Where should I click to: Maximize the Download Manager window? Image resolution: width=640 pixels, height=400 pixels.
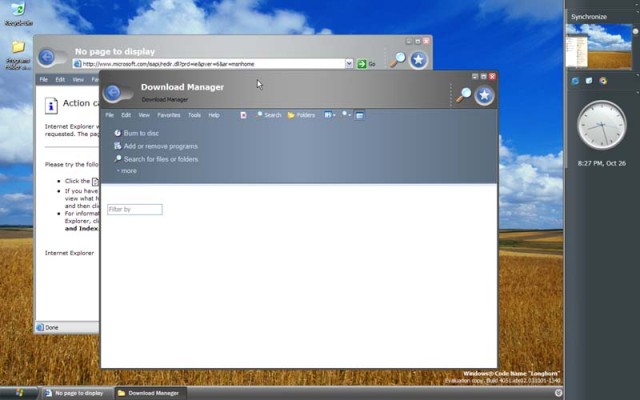484,76
